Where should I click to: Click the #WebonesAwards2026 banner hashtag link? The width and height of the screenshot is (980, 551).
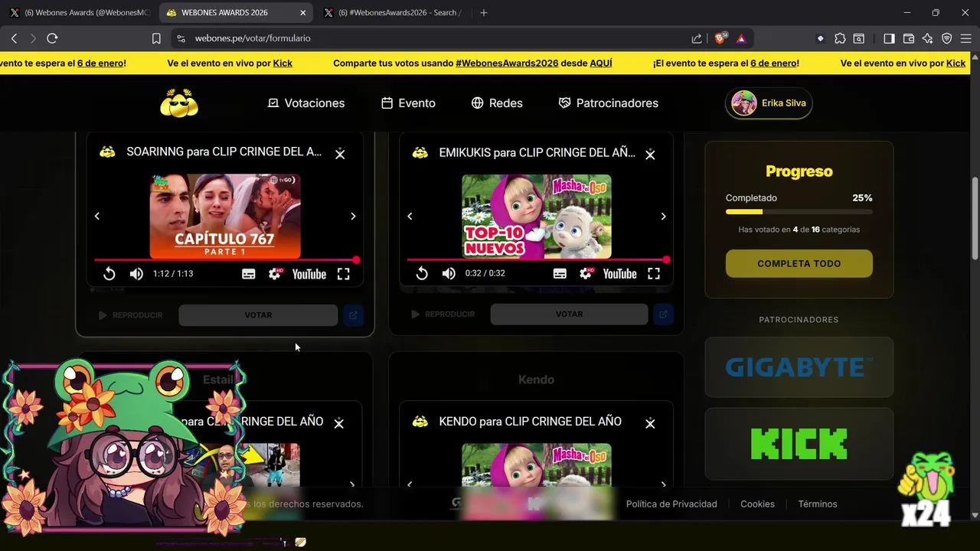(507, 64)
